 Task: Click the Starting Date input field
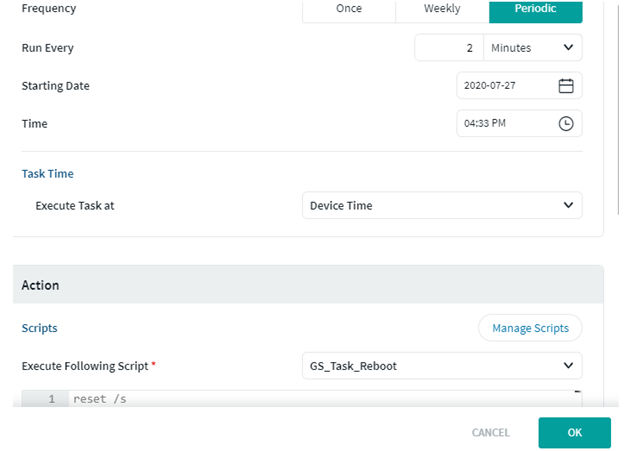tap(519, 86)
